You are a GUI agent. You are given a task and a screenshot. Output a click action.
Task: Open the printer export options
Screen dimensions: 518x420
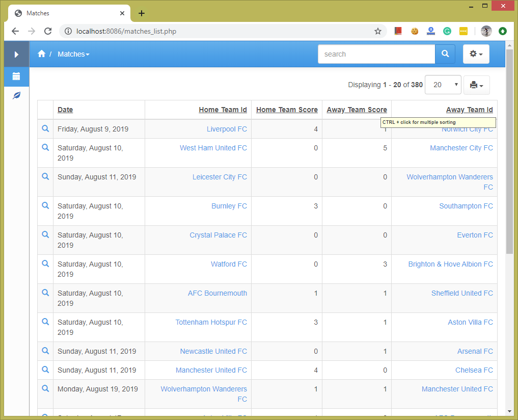[476, 85]
